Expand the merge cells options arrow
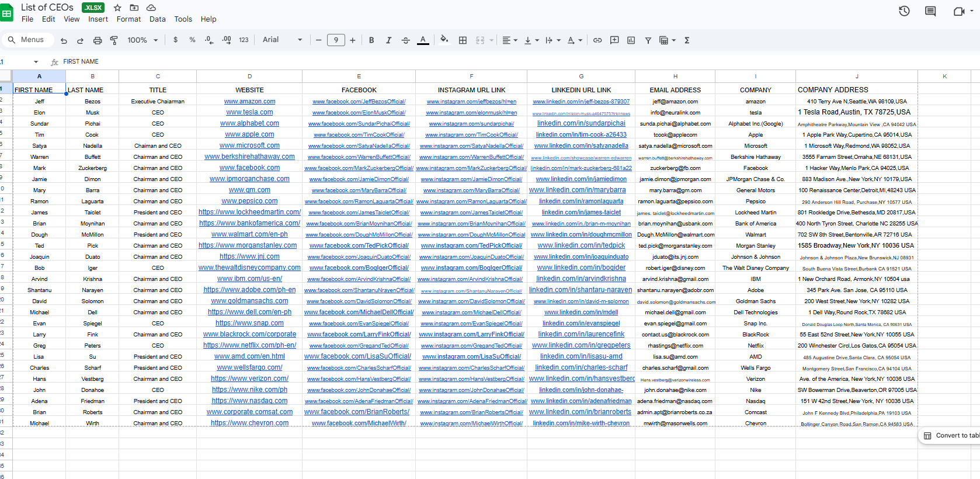The image size is (980, 479). pos(491,40)
